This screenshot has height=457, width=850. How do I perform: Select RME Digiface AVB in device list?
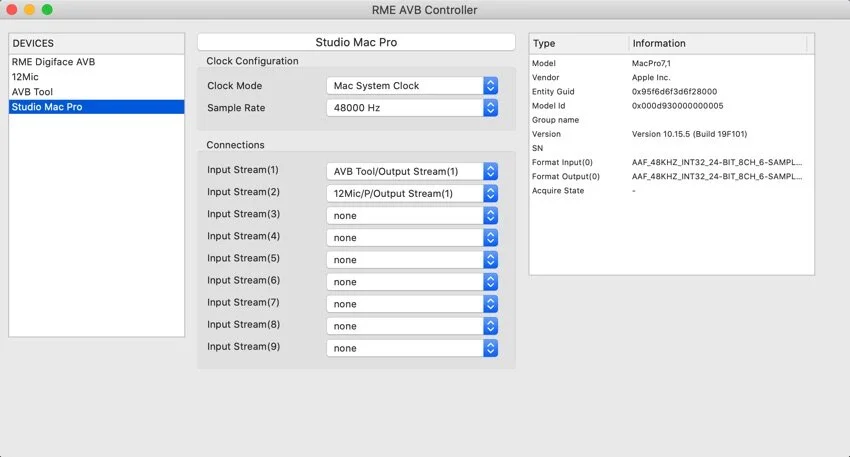[96, 62]
